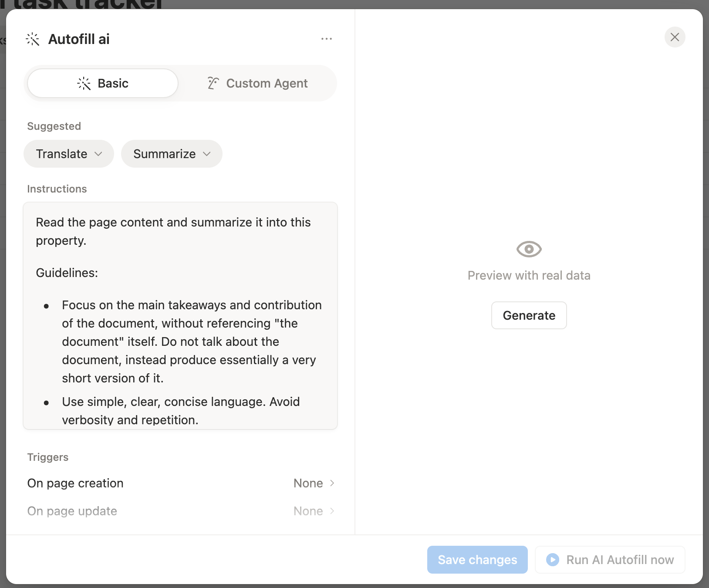Open the Translate suggestion dropdown
Screen dimensions: 709x588
point(68,154)
